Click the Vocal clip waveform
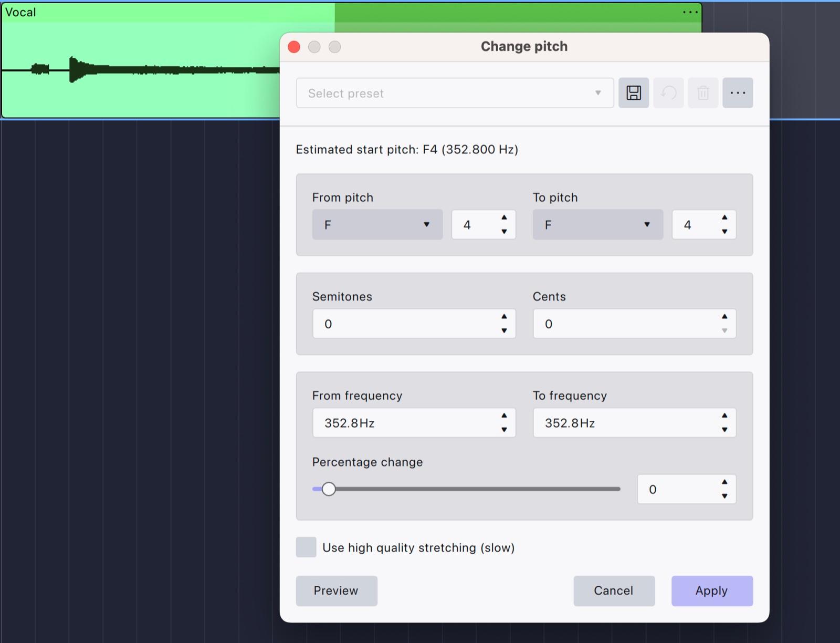 (141, 69)
